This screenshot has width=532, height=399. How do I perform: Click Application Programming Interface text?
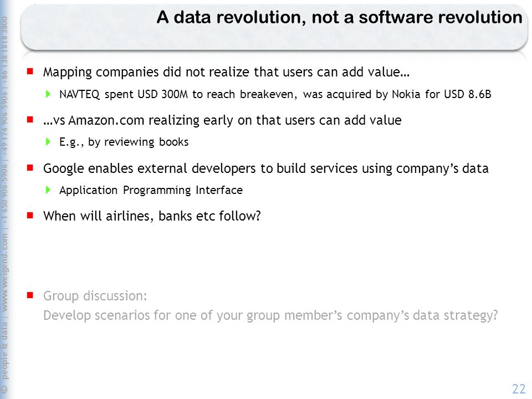click(x=151, y=190)
